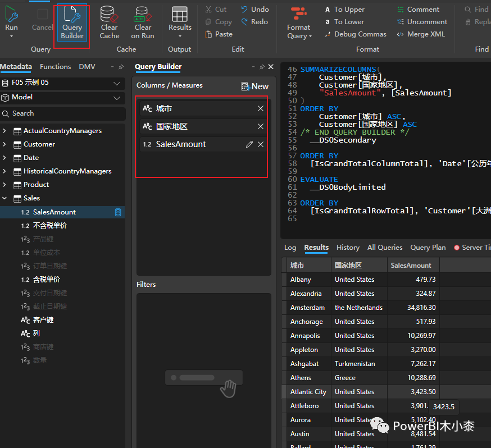Viewport: 491px width, 448px height.
Task: Switch to the Functions tab
Action: (55, 67)
